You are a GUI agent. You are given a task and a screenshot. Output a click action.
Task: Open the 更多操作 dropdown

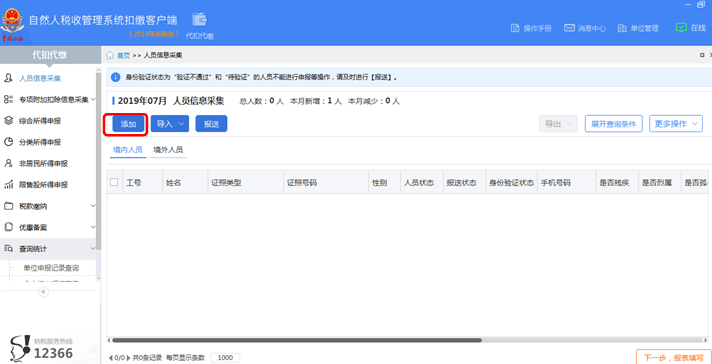tap(676, 124)
